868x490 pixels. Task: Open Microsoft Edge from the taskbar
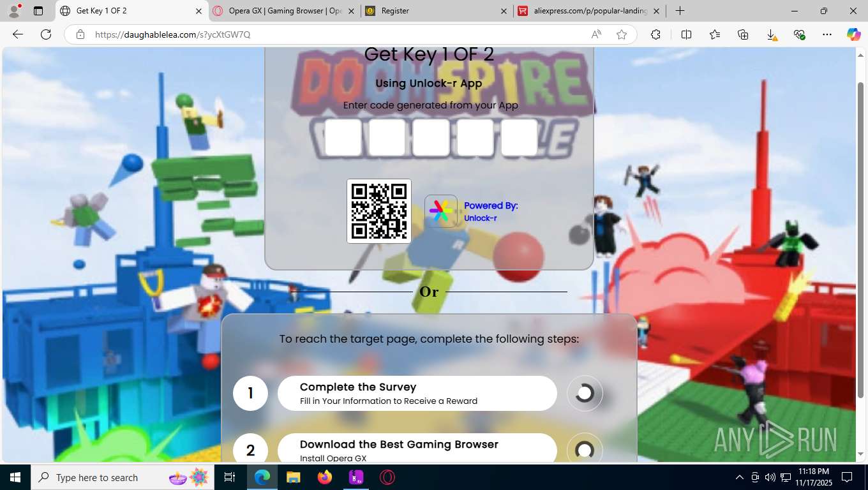point(262,477)
